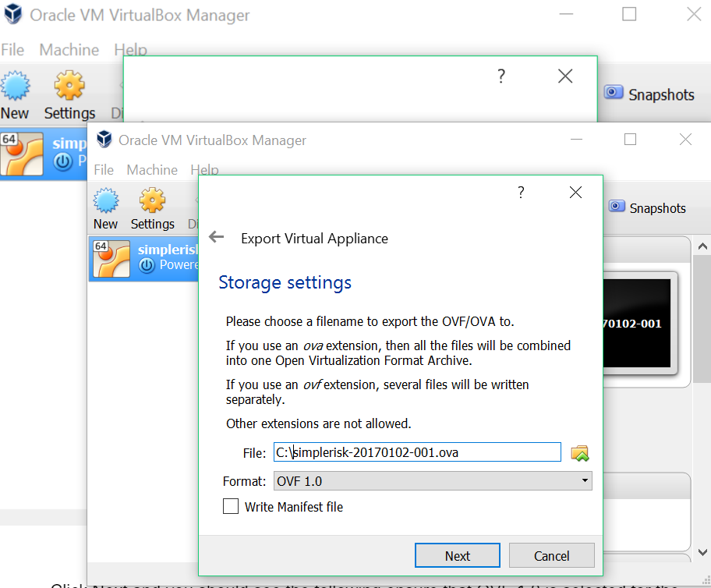Click scroll up arrow in details pane
This screenshot has width=711, height=588.
(702, 246)
